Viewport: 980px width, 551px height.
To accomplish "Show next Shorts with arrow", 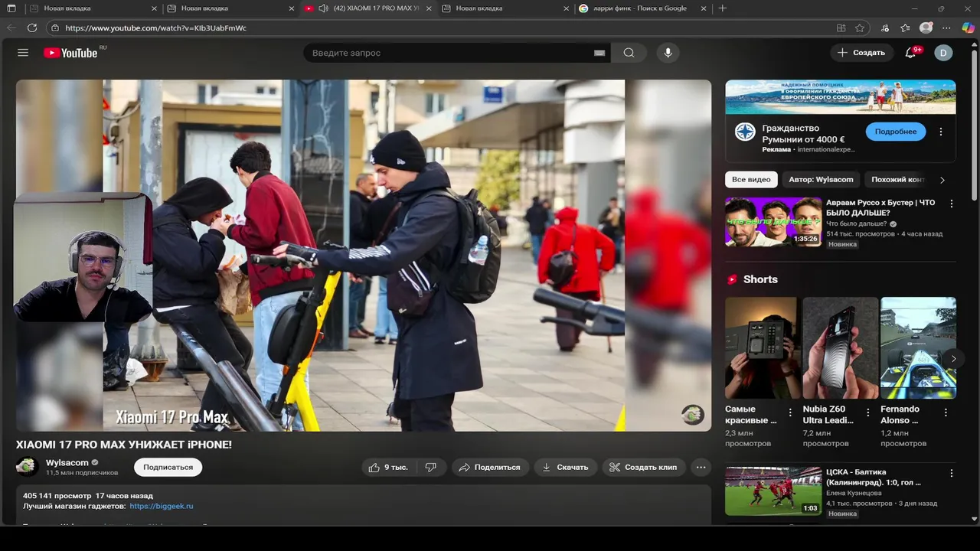I will pos(953,358).
